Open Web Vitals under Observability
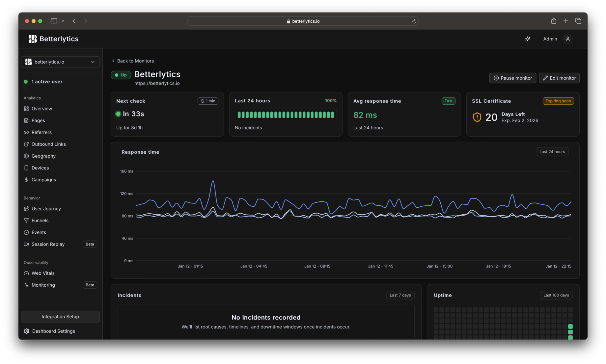 [43, 273]
